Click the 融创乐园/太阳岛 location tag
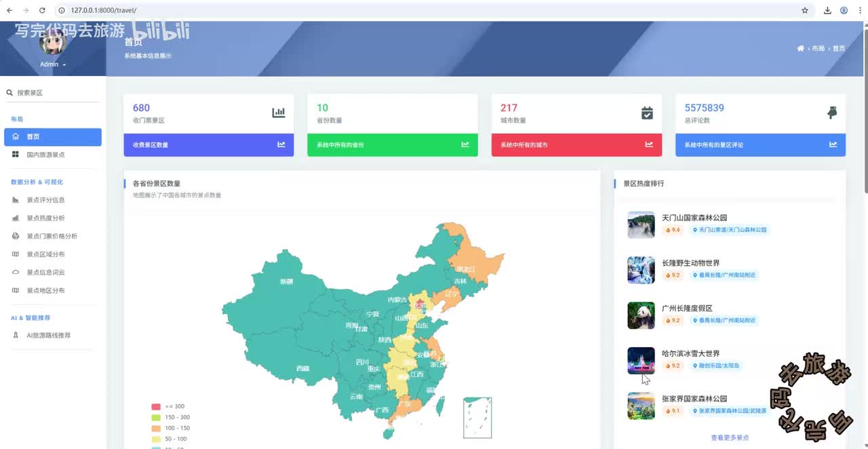This screenshot has width=868, height=449. pyautogui.click(x=716, y=366)
